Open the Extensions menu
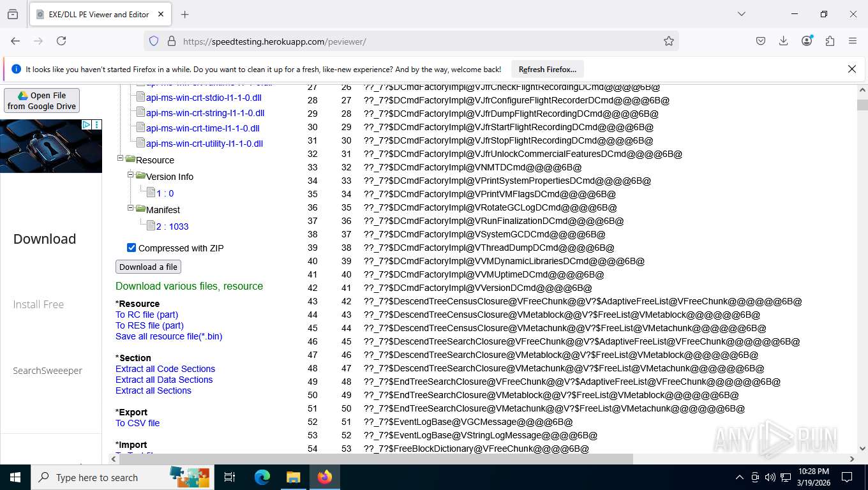 pyautogui.click(x=830, y=41)
